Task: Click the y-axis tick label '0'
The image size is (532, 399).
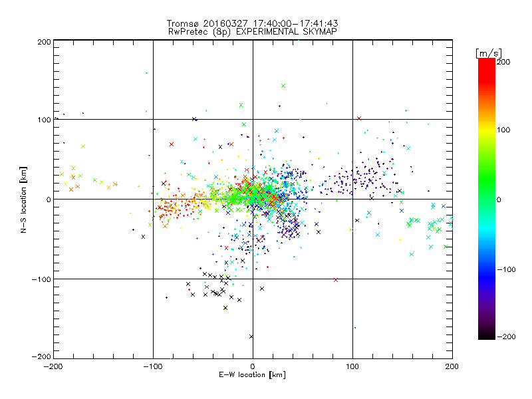Action: (x=48, y=199)
